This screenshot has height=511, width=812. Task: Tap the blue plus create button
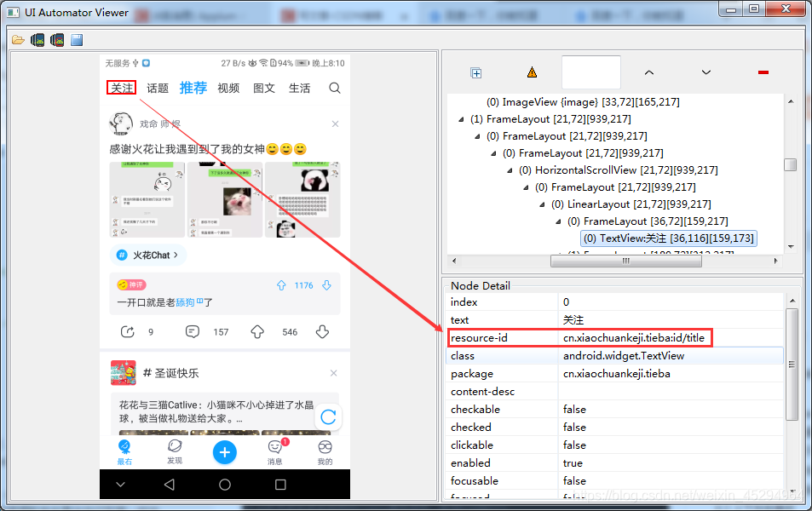click(x=225, y=452)
